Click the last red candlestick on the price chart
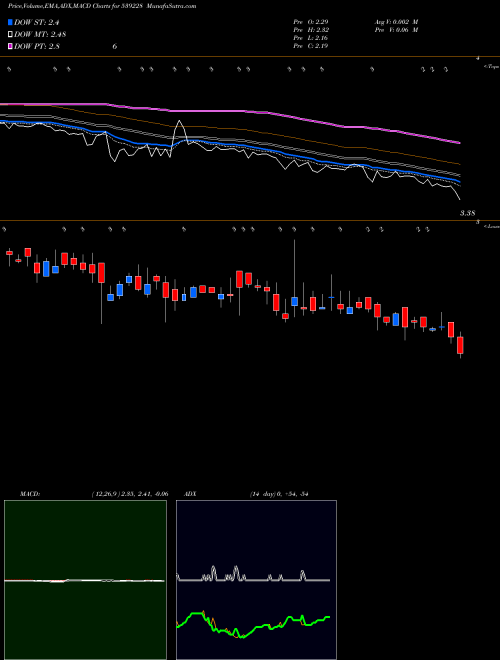This screenshot has width=500, height=660. point(460,345)
